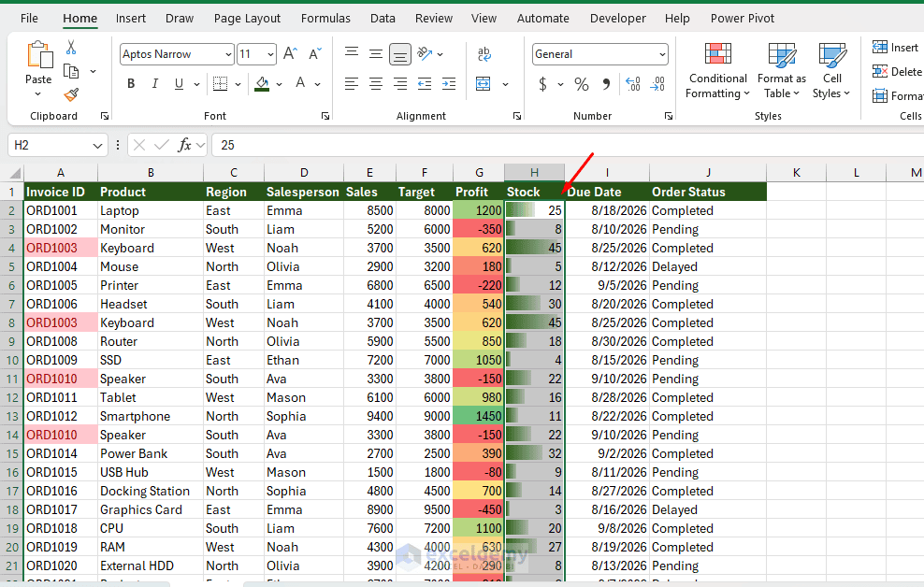The image size is (924, 587).
Task: Switch to the Insert tab
Action: coord(130,19)
